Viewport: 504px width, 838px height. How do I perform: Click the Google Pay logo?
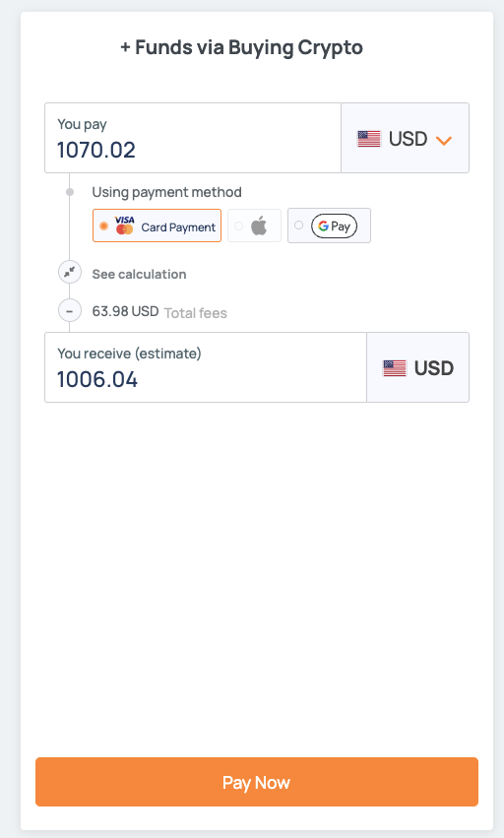tap(334, 226)
